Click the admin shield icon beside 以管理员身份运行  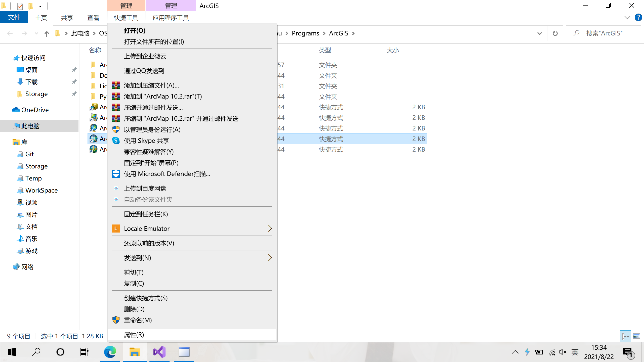pos(116,129)
